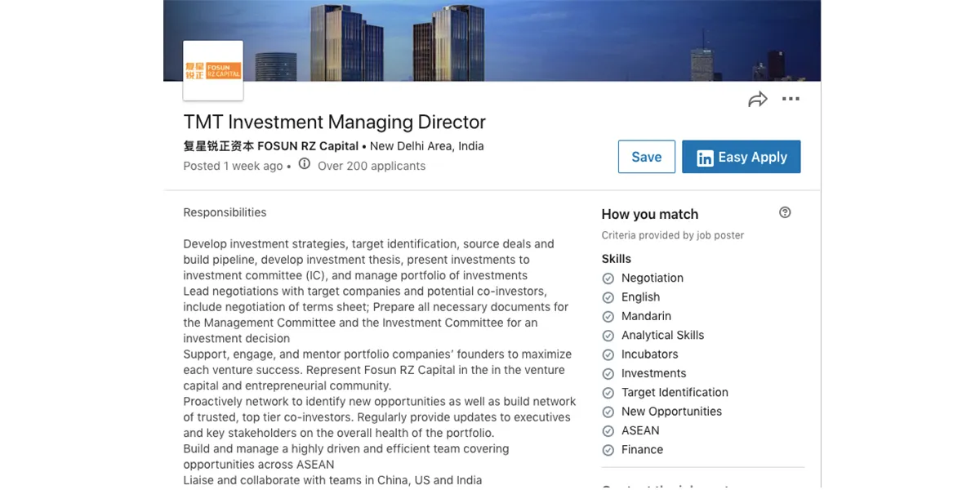
Task: Click the info icon beside applicant count
Action: coord(305,164)
